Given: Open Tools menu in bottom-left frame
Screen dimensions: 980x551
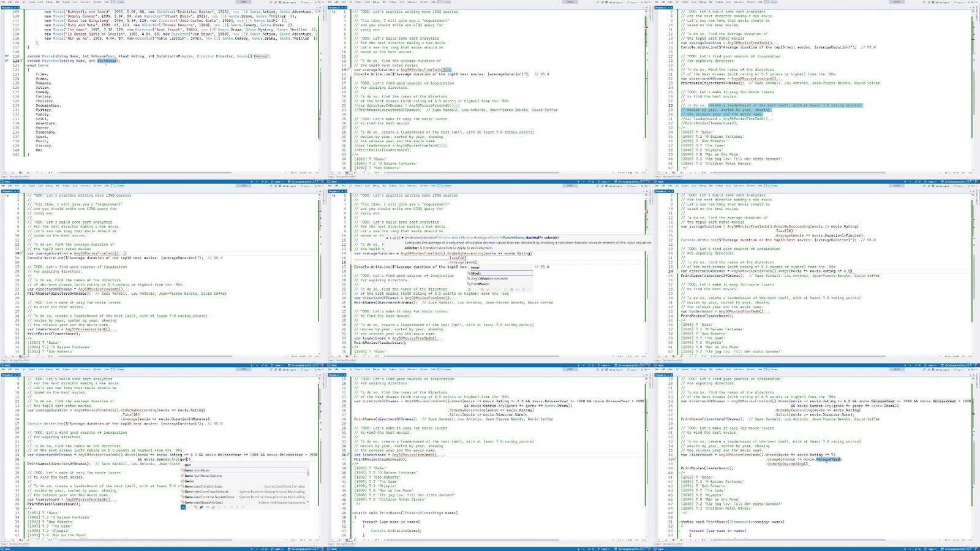Looking at the screenshot, I should pyautogui.click(x=76, y=369).
